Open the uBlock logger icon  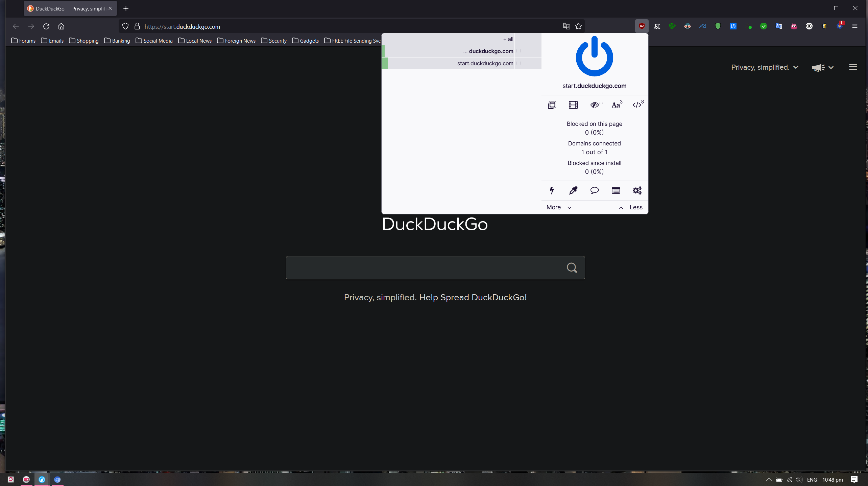click(x=616, y=190)
